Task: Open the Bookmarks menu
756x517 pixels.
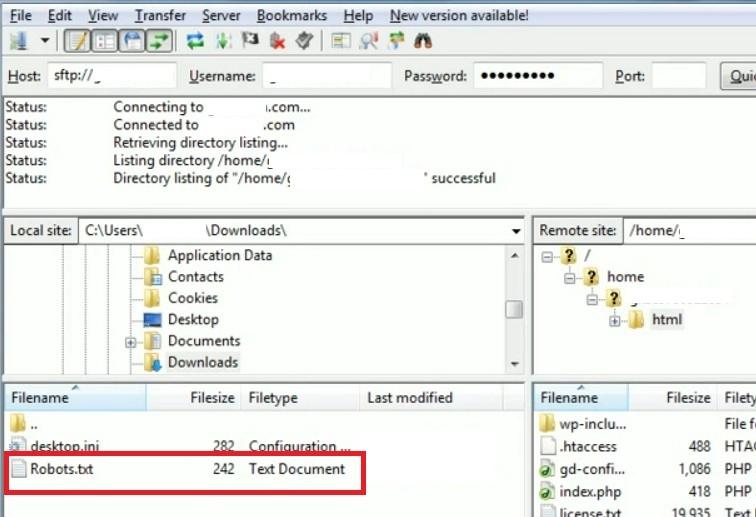Action: coord(292,15)
